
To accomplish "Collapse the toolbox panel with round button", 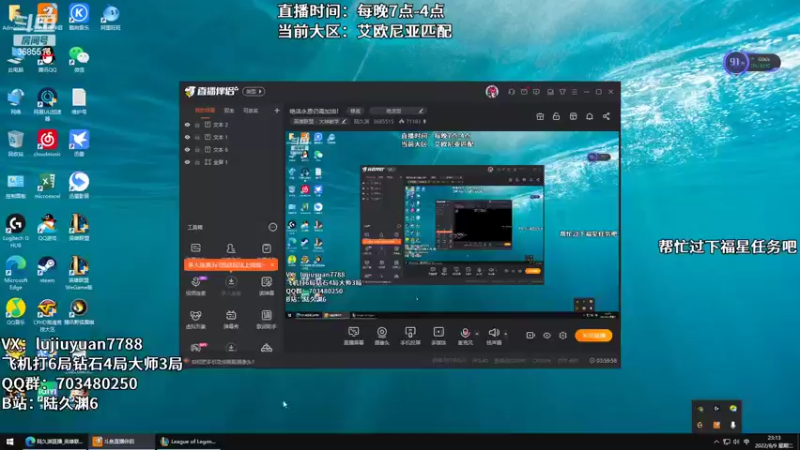I will click(x=272, y=228).
